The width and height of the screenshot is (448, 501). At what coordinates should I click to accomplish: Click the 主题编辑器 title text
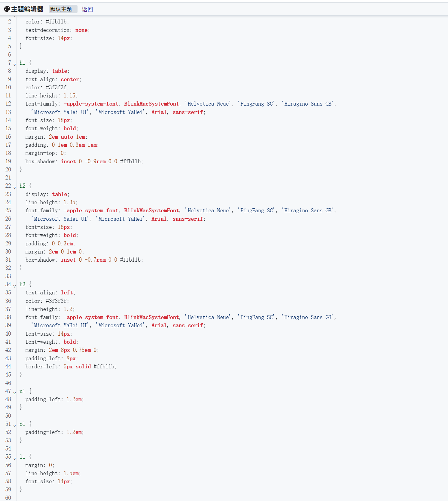click(27, 9)
